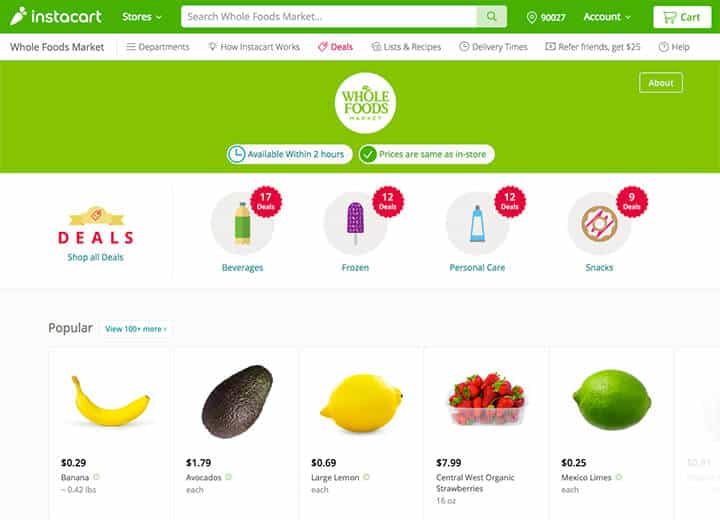Open the Account dropdown menu

607,17
